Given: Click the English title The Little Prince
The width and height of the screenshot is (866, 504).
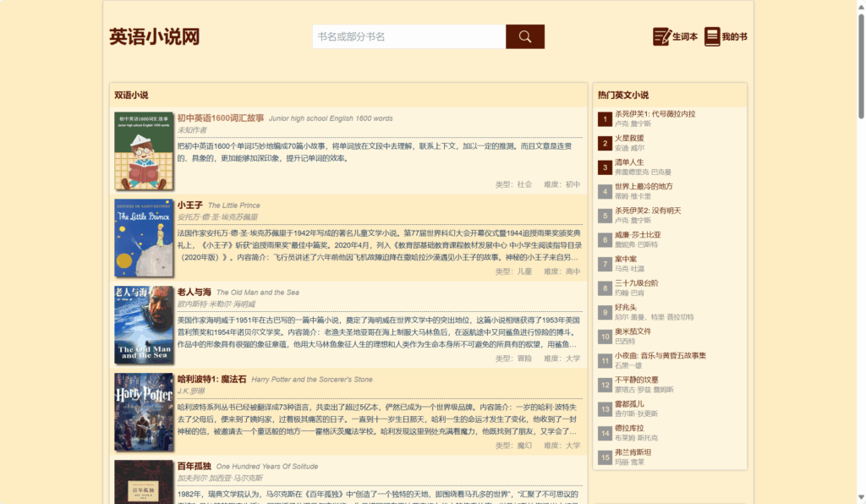Looking at the screenshot, I should (x=233, y=205).
